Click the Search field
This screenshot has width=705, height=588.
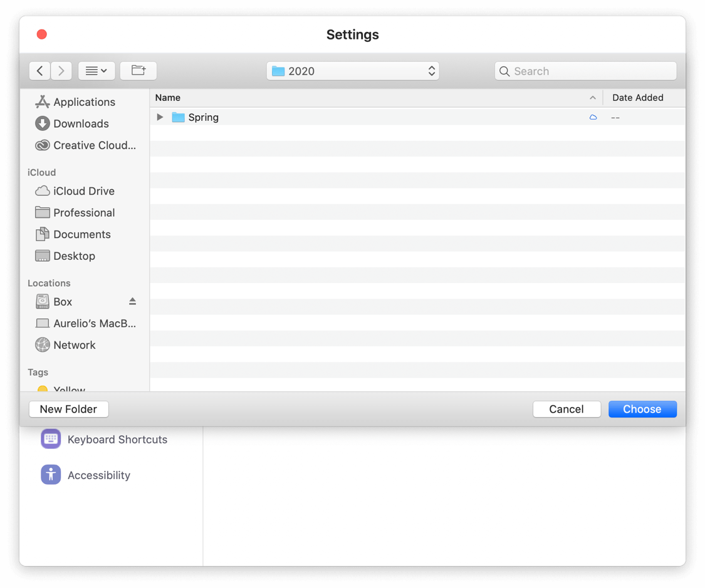(585, 71)
